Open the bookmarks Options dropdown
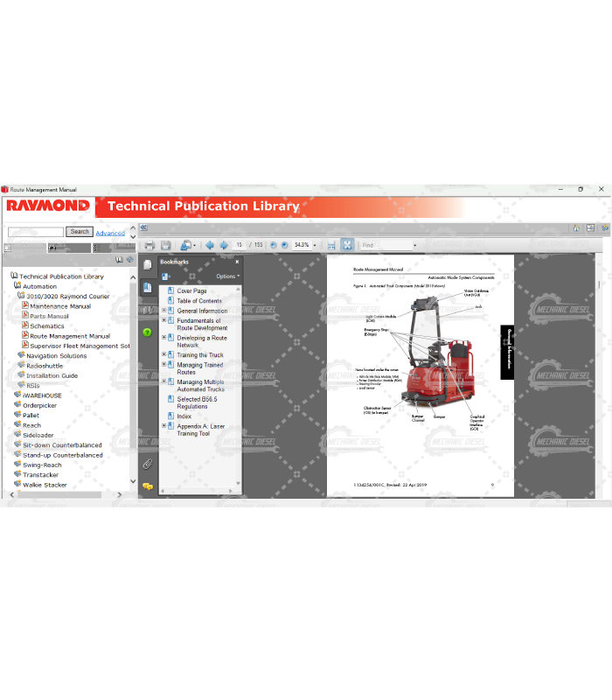The image size is (612, 700). point(227,276)
